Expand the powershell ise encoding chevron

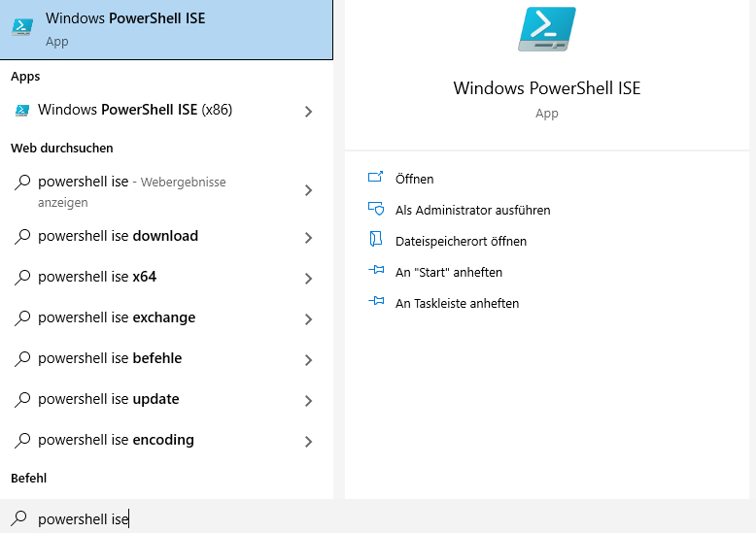[309, 442]
